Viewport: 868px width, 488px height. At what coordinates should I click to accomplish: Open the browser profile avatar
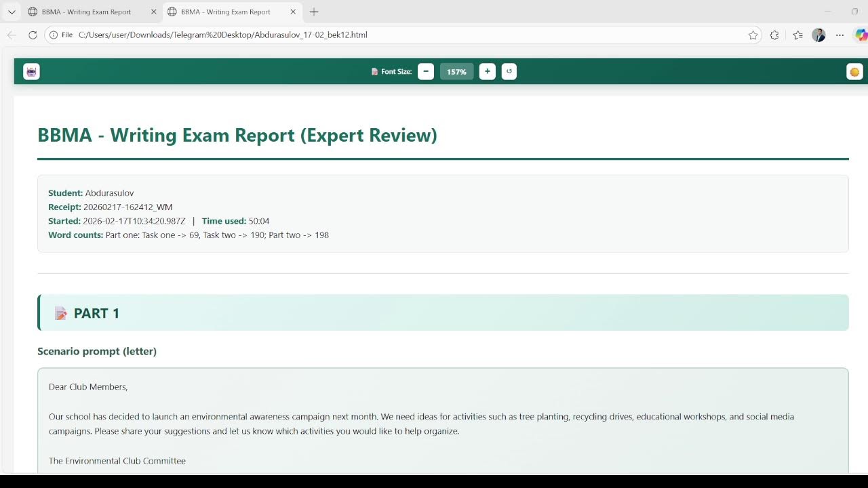point(818,35)
